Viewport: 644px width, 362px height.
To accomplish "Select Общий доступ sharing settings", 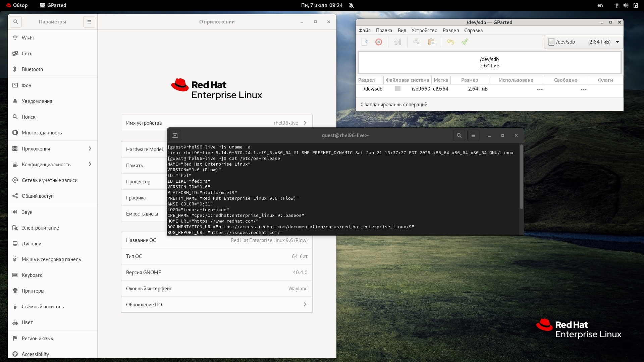I will [x=53, y=196].
